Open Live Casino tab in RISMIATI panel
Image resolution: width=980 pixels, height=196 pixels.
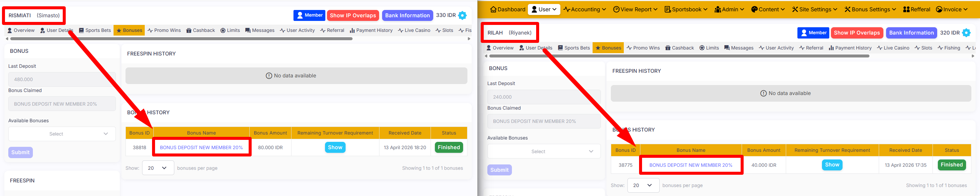click(x=414, y=31)
